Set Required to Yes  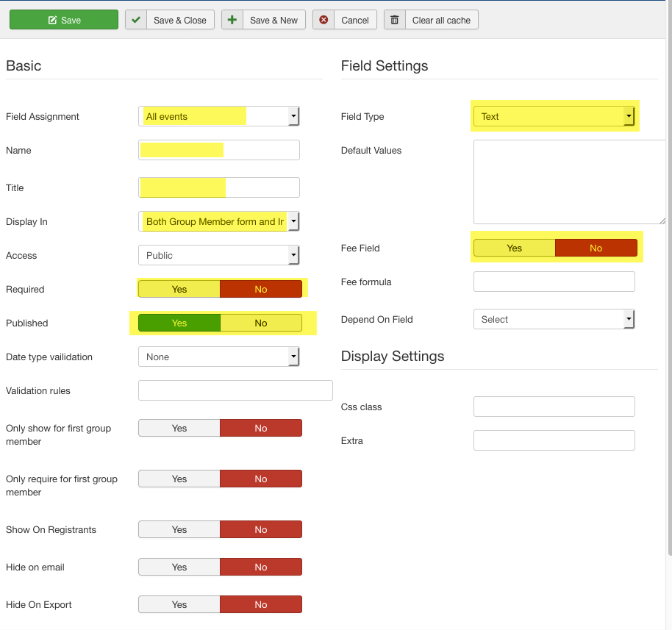pos(179,289)
